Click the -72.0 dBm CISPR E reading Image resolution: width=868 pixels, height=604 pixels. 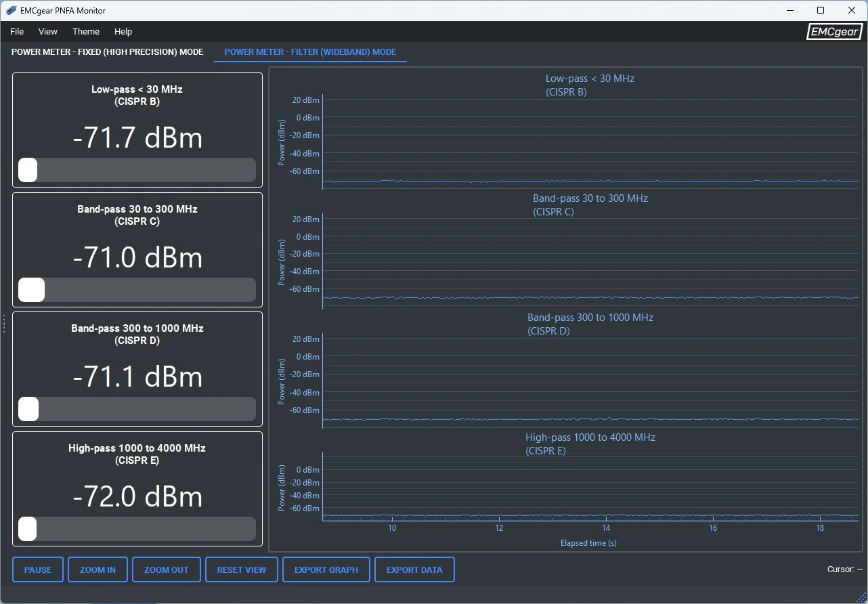pyautogui.click(x=137, y=496)
